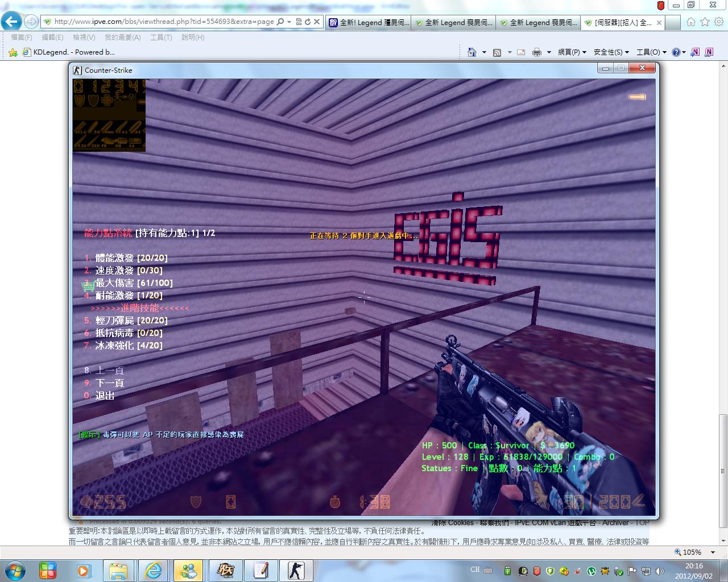Go back with the browser Back arrow
The image size is (728, 582).
pyautogui.click(x=11, y=22)
